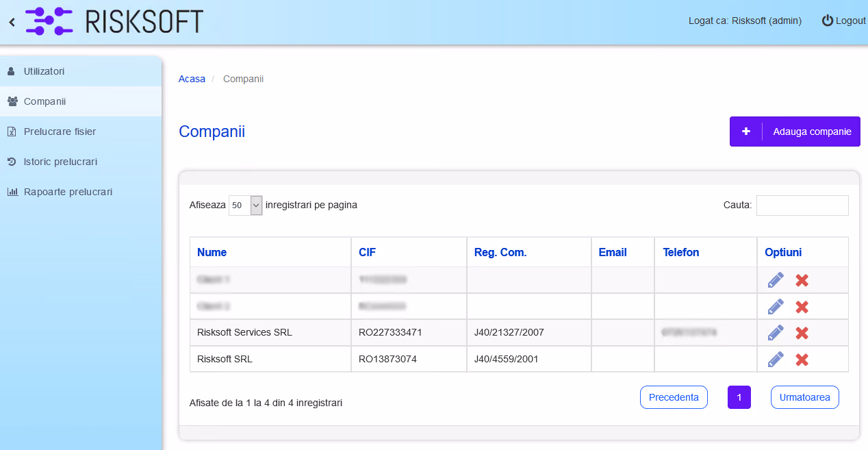Open Prelucrare fisier in the sidebar
The image size is (868, 450).
point(81,132)
